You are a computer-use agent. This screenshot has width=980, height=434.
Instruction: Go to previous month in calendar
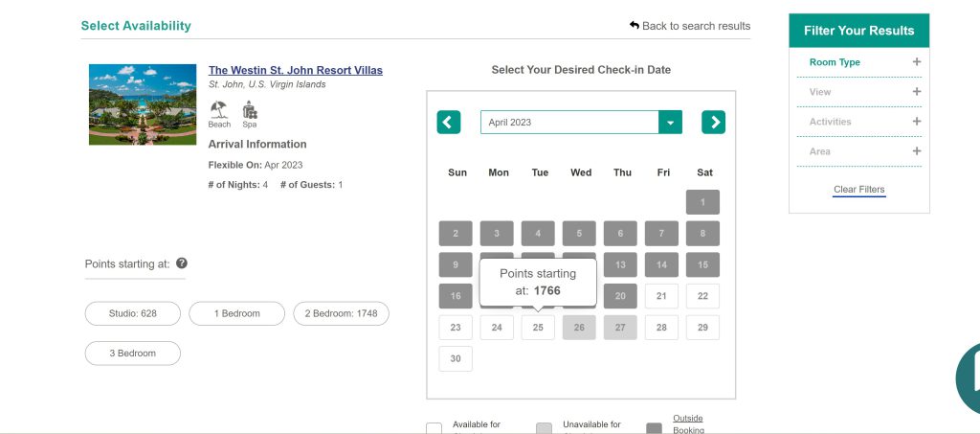449,123
